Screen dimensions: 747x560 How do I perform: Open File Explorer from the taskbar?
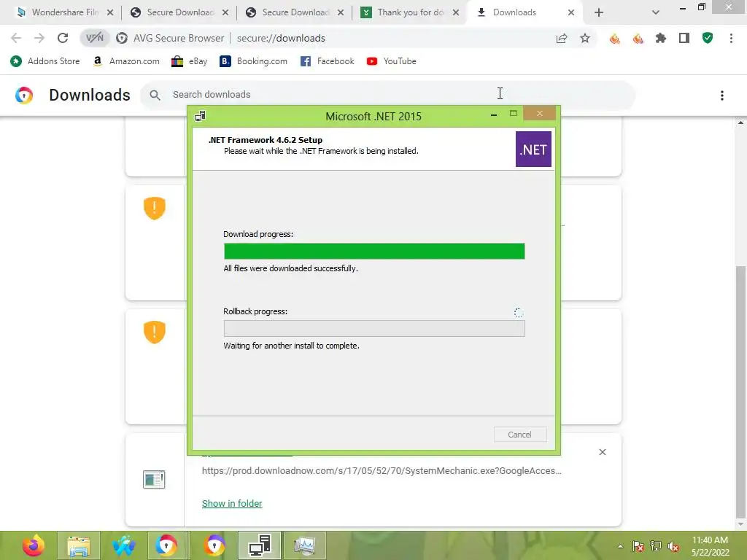79,545
